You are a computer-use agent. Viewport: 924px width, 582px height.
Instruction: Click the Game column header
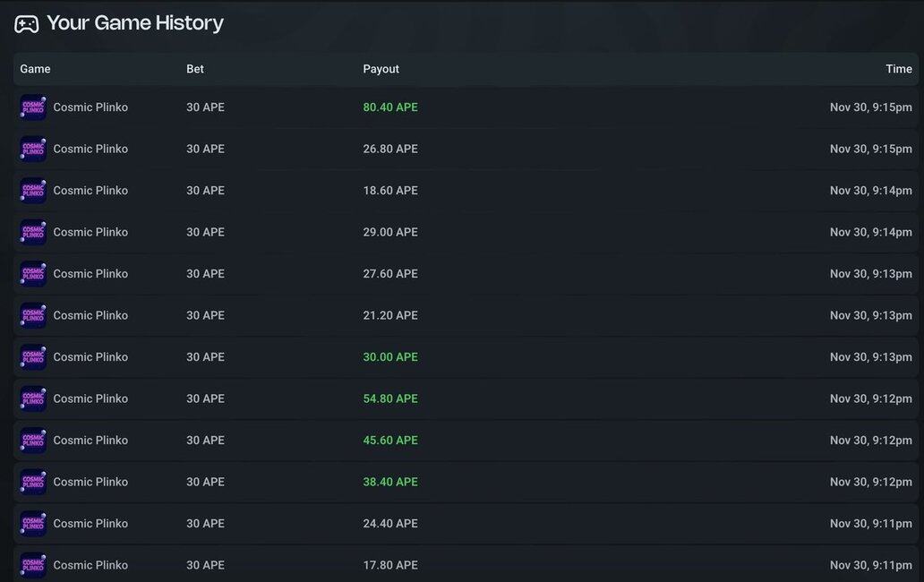coord(36,69)
